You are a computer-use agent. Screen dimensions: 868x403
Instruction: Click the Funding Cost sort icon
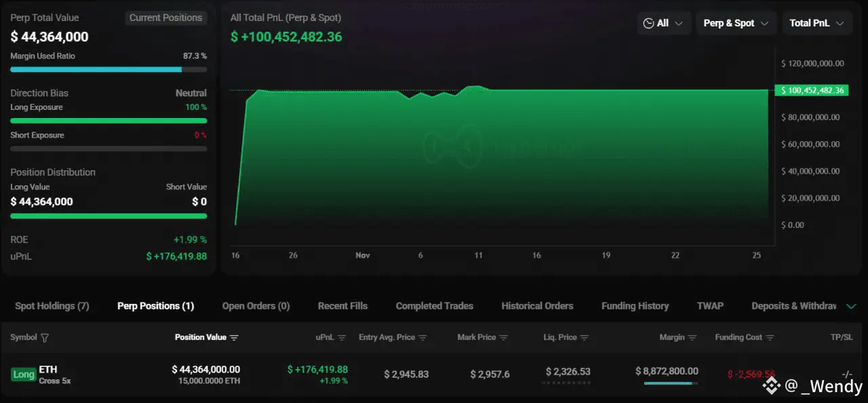click(770, 338)
